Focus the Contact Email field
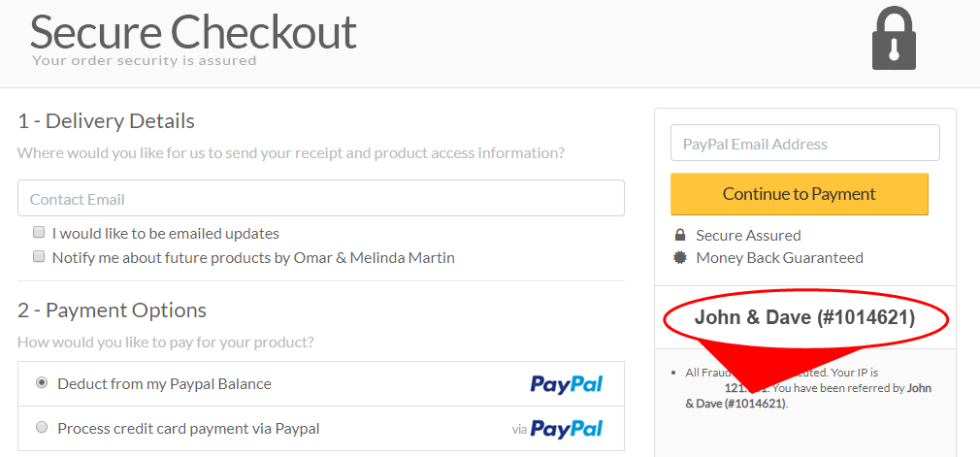Image resolution: width=980 pixels, height=457 pixels. [x=320, y=199]
